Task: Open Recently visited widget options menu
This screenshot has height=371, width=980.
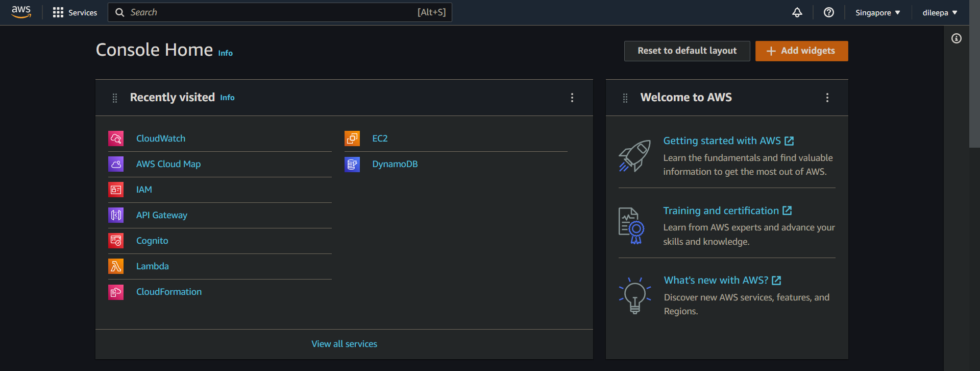Action: tap(572, 98)
